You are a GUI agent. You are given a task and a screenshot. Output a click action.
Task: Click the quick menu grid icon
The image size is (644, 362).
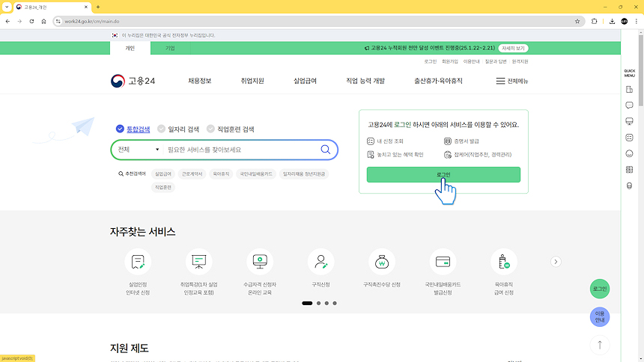629,170
